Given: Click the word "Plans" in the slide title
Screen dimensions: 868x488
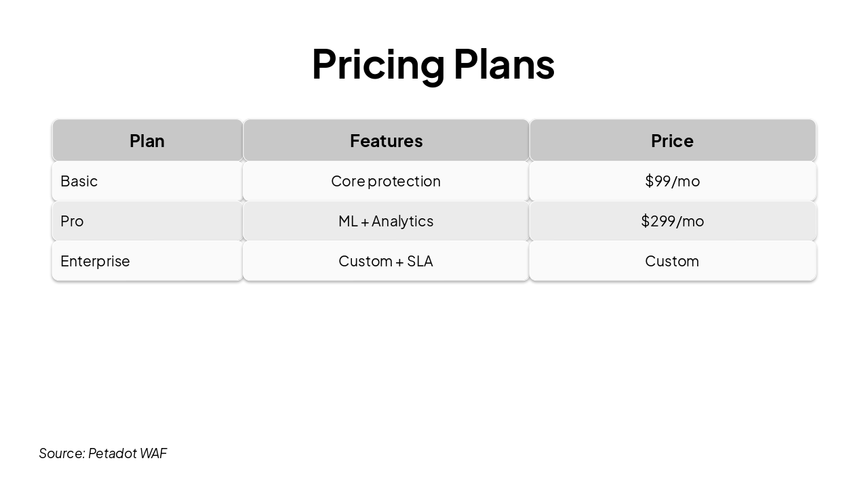Looking at the screenshot, I should pyautogui.click(x=504, y=64).
